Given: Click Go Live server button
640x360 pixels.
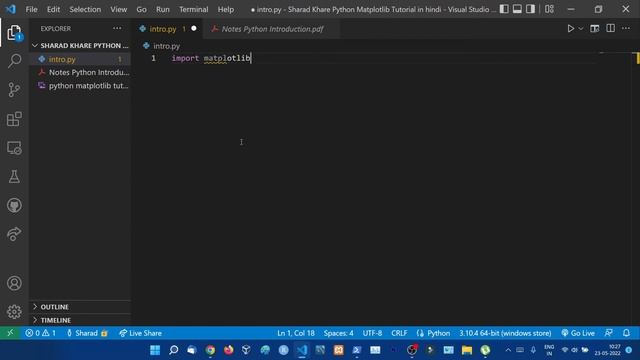Looking at the screenshot, I should pos(578,333).
